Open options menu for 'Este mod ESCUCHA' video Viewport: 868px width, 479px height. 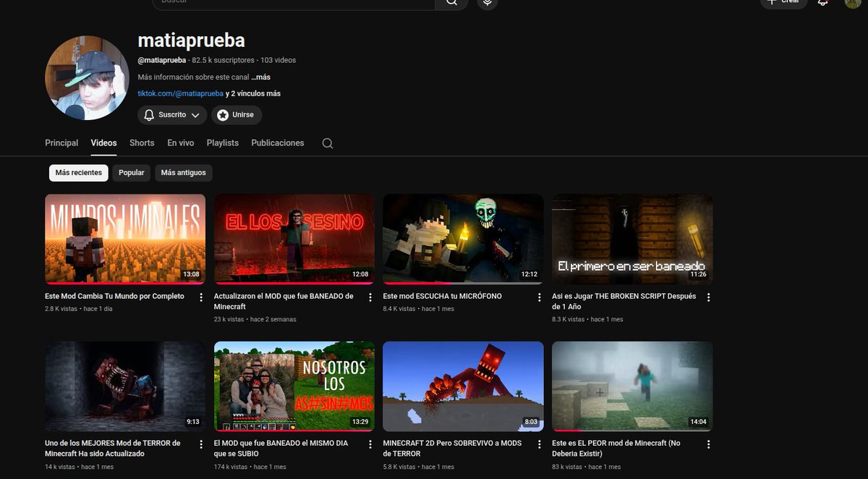click(539, 297)
